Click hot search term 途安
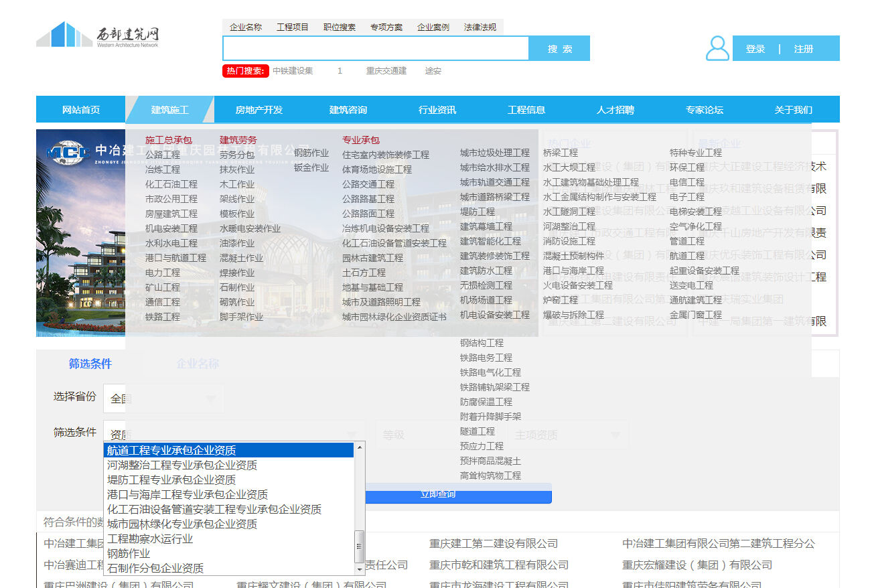 [433, 71]
